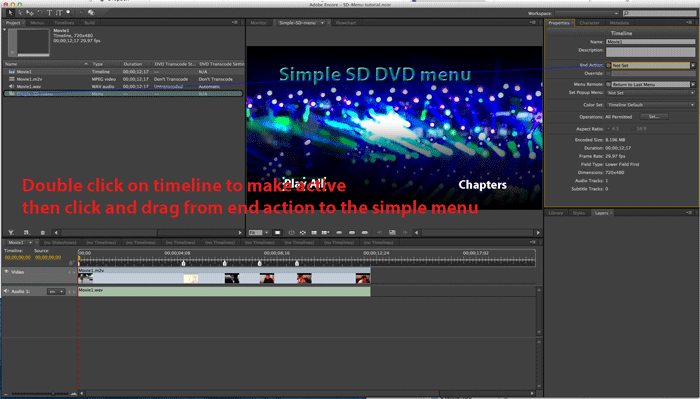Click the Operations Set... button

pos(654,116)
